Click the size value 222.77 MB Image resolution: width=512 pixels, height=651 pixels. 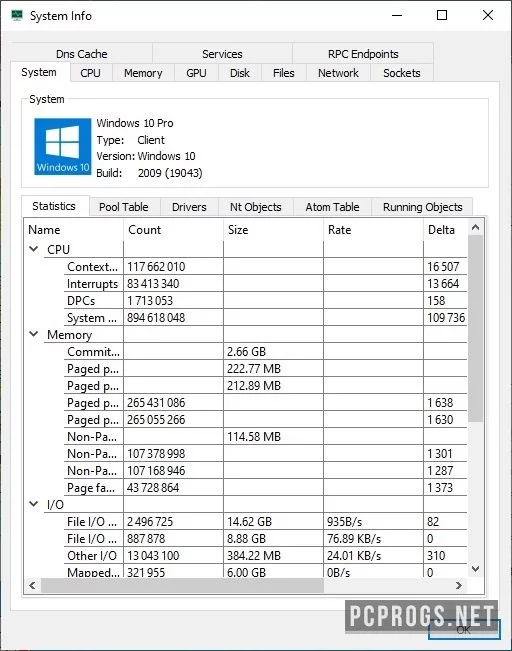click(x=254, y=369)
